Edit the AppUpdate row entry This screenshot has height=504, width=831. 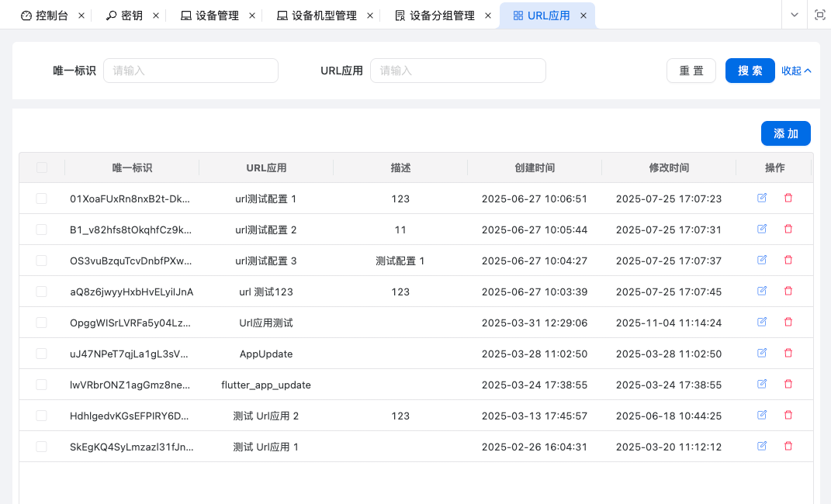click(762, 354)
